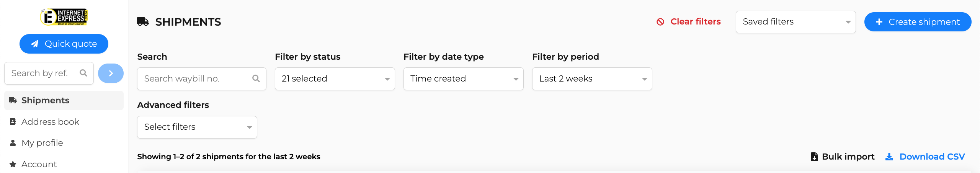Click the Bulk import file icon

[814, 157]
